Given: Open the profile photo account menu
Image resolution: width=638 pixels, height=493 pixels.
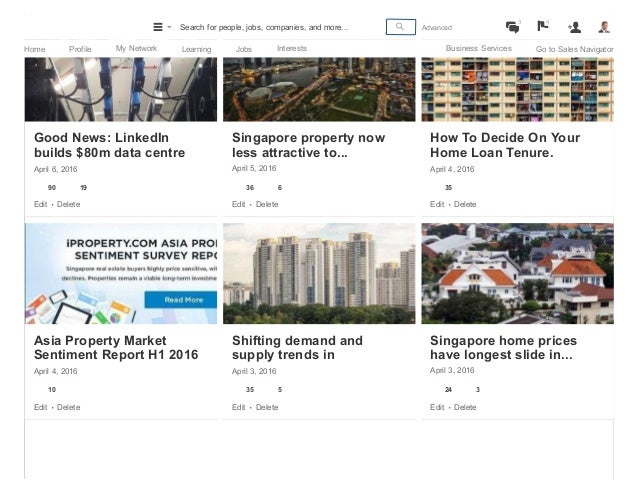Looking at the screenshot, I should [604, 27].
